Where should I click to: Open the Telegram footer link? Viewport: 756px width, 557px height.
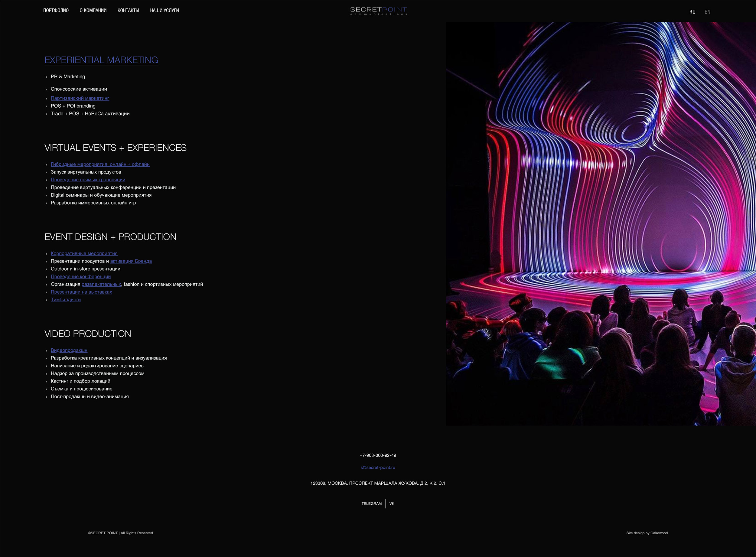click(x=371, y=503)
